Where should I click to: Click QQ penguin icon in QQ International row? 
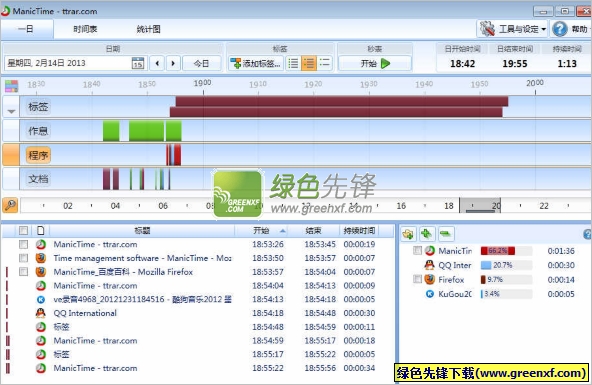[x=41, y=313]
